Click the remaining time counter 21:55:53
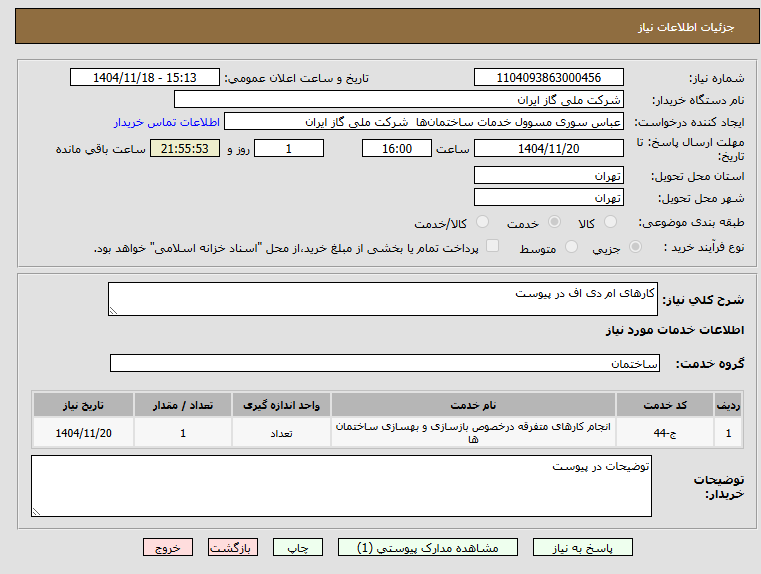 [x=185, y=148]
